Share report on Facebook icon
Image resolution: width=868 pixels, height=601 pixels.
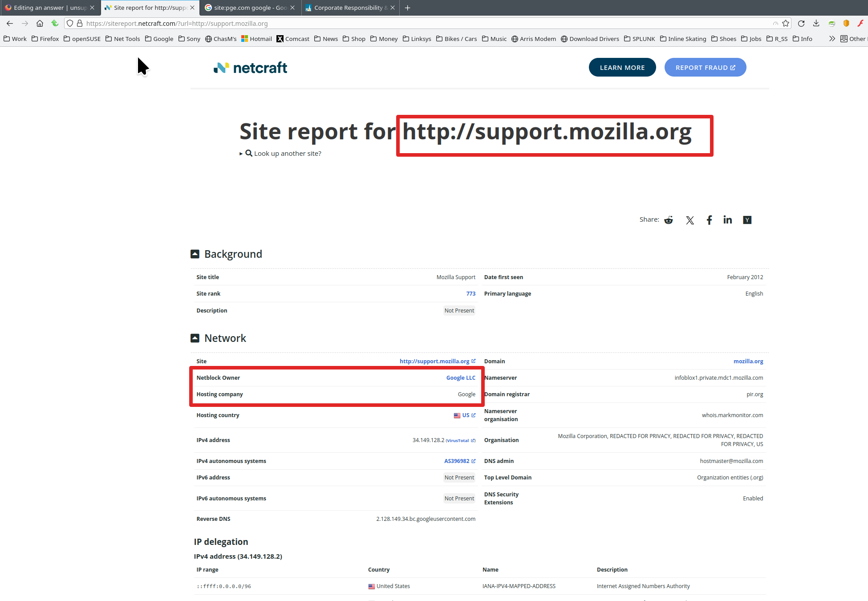(709, 220)
